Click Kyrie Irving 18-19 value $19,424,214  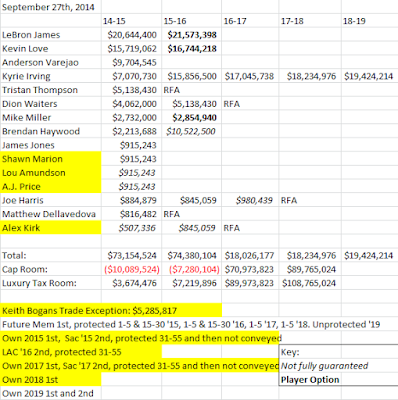pos(369,76)
